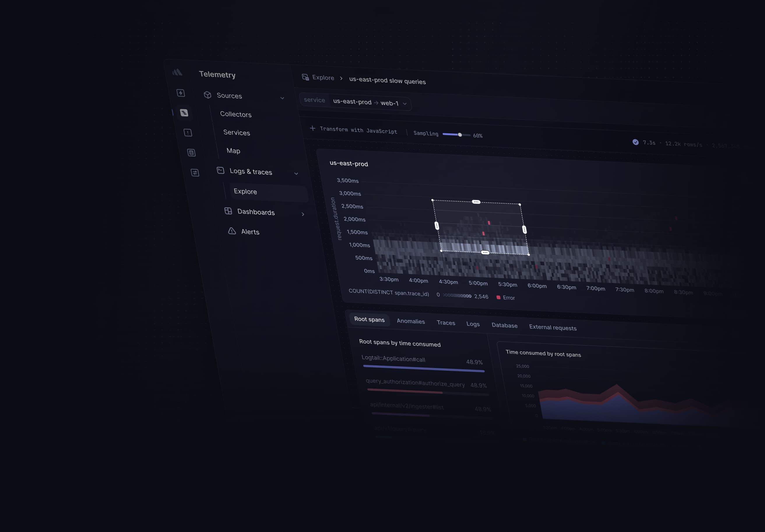This screenshot has width=765, height=532.
Task: Collapse the Logs & traces chevron
Action: tap(296, 174)
